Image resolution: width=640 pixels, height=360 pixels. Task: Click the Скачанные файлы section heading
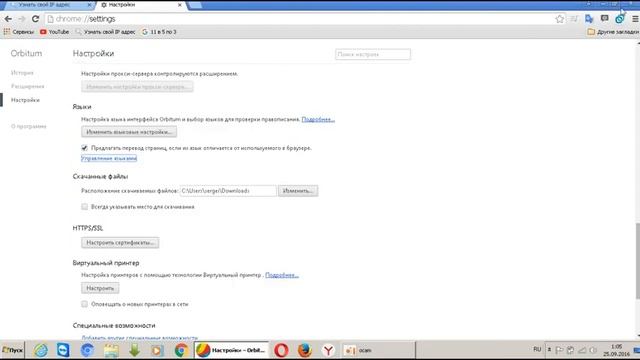pos(100,176)
